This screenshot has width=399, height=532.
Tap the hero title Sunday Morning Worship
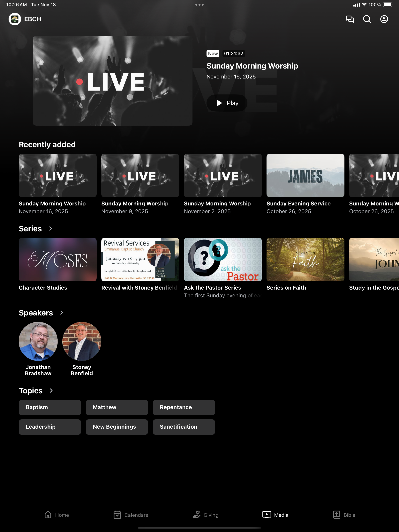(x=252, y=66)
